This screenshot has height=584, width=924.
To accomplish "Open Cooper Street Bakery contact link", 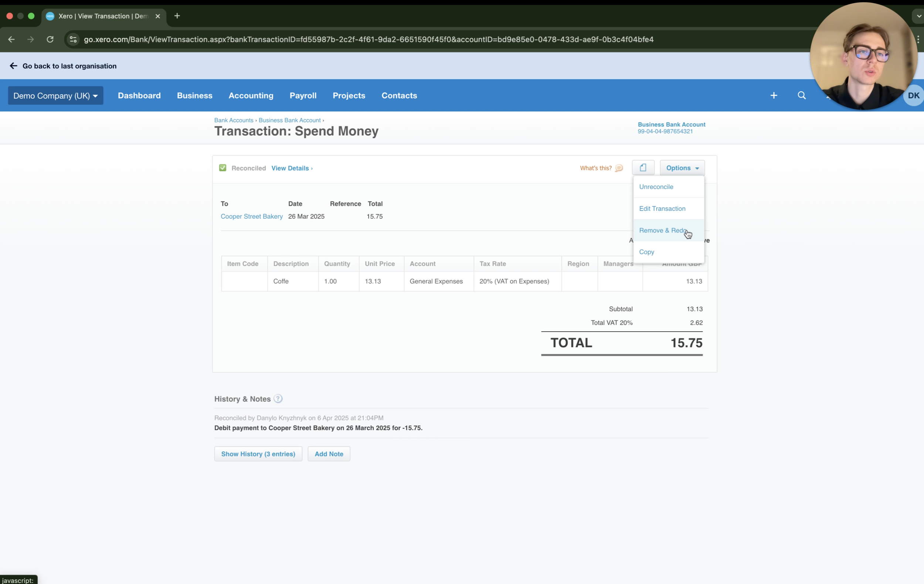I will tap(251, 216).
